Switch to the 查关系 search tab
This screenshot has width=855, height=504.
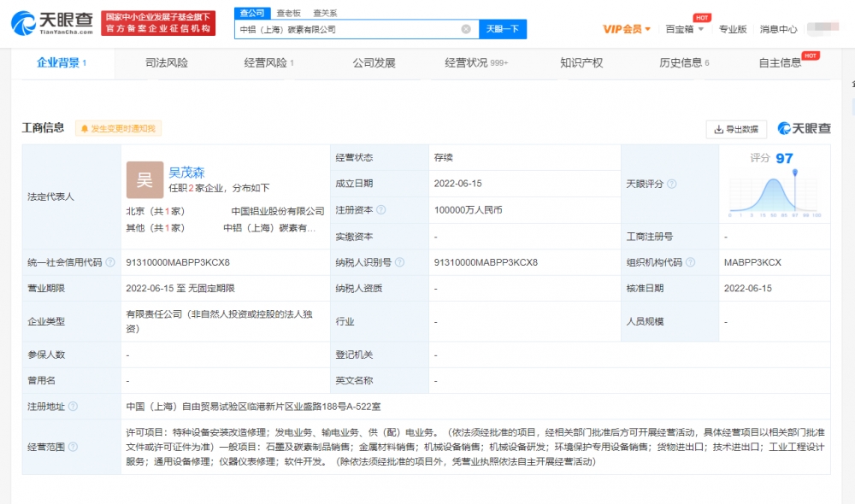(325, 13)
